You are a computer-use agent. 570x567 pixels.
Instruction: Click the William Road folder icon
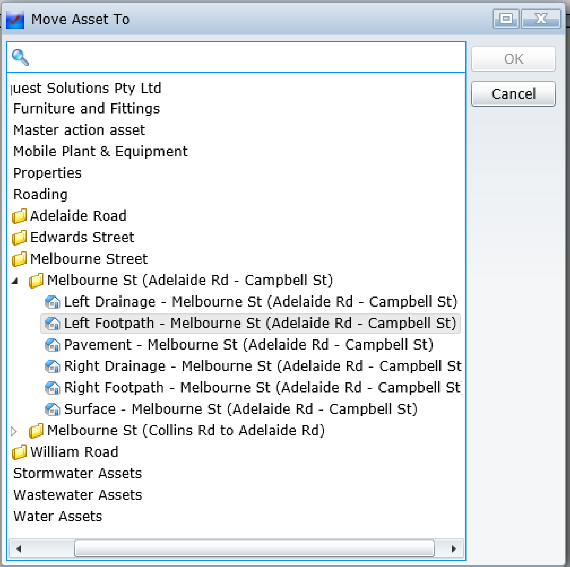(x=19, y=452)
